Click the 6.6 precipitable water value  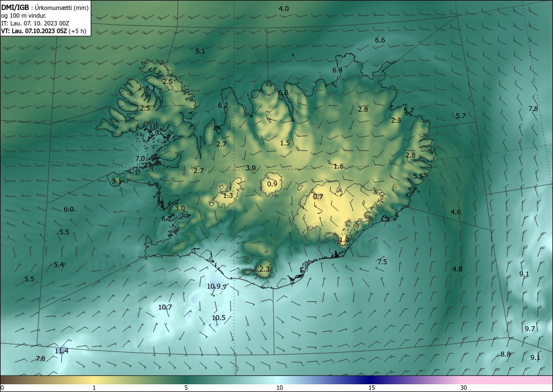tap(380, 40)
